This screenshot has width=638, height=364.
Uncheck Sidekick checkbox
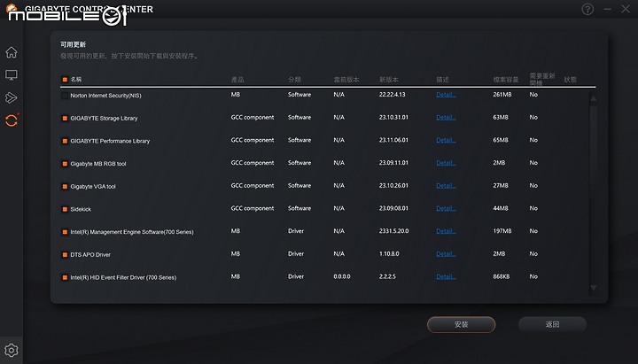65,209
